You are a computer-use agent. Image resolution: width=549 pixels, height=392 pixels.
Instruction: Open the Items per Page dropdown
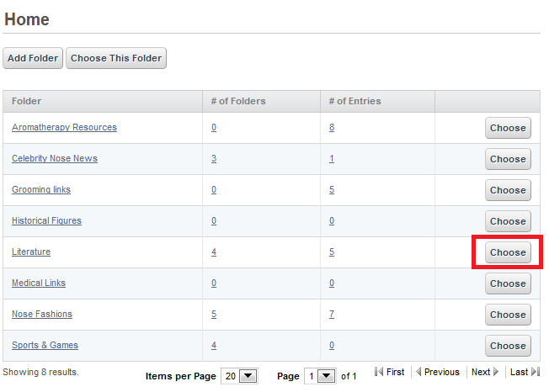click(239, 376)
